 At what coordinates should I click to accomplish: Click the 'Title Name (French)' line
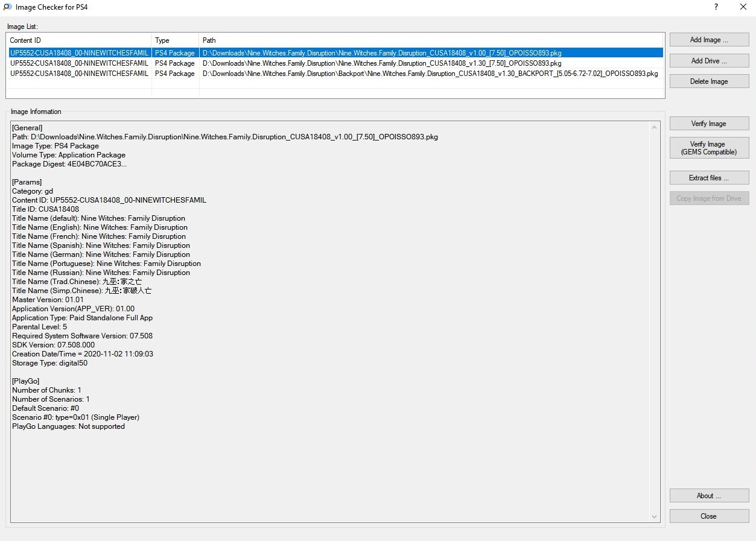tap(99, 236)
